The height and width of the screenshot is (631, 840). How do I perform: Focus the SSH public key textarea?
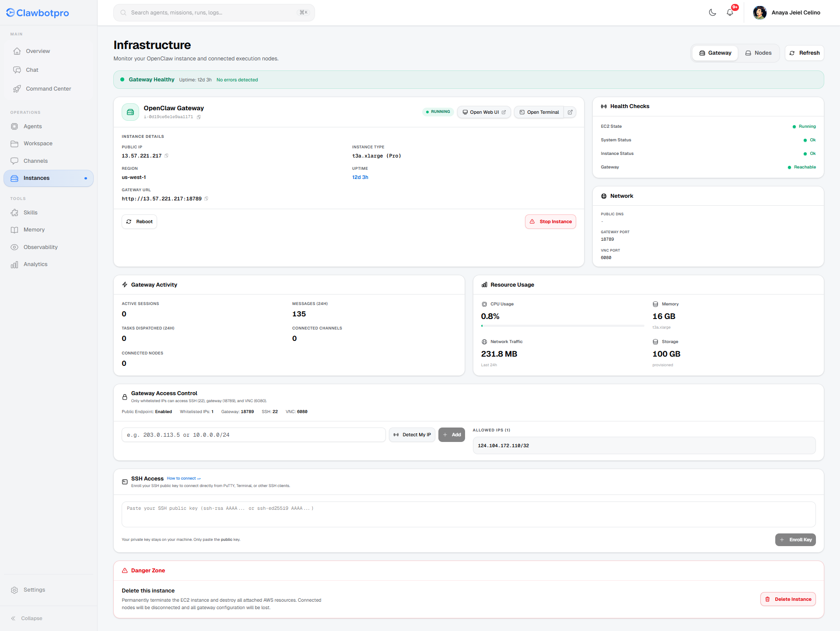point(469,514)
